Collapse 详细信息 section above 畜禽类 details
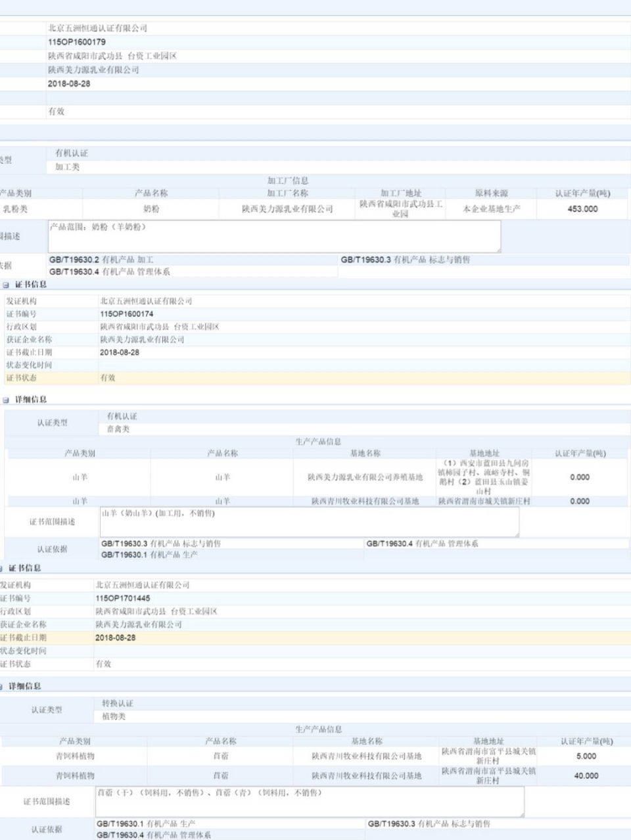 [x=6, y=400]
